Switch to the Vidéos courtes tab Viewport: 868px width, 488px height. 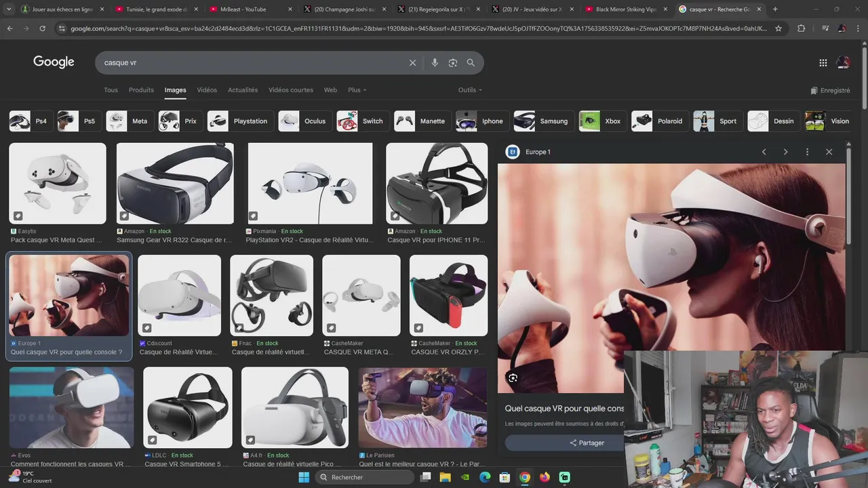tap(291, 90)
